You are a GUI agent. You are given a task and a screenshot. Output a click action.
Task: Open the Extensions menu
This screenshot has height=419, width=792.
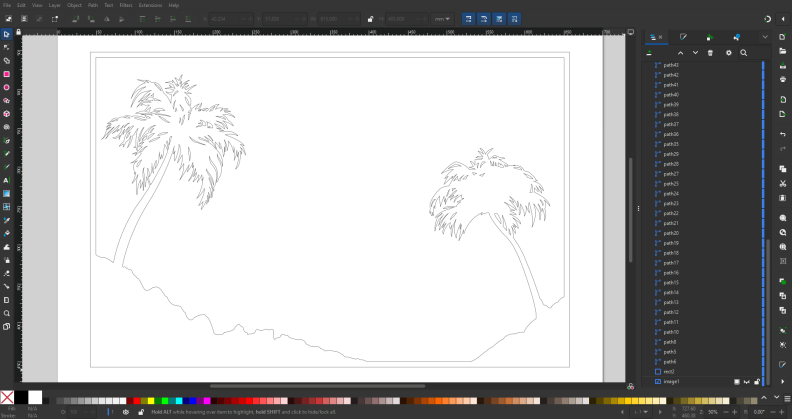pyautogui.click(x=151, y=5)
